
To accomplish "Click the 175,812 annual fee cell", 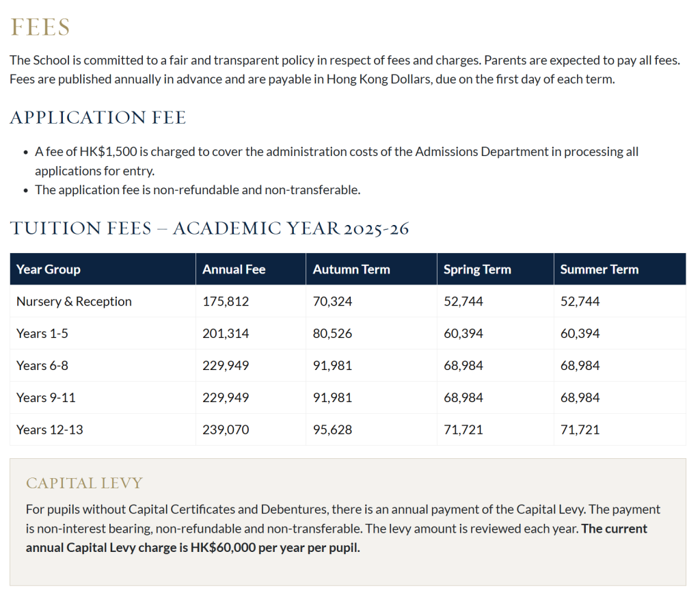I will [226, 302].
